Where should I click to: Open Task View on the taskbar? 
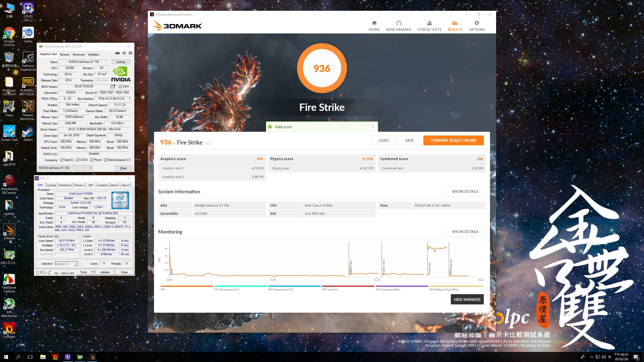[30, 357]
